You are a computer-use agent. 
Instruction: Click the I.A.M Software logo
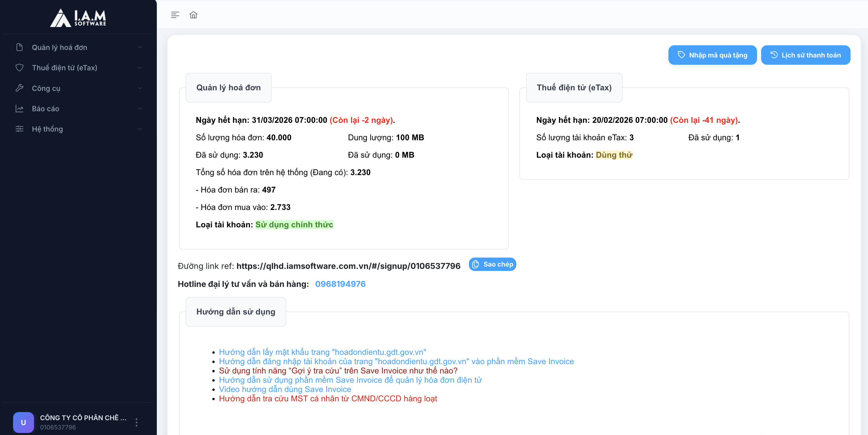pyautogui.click(x=78, y=17)
